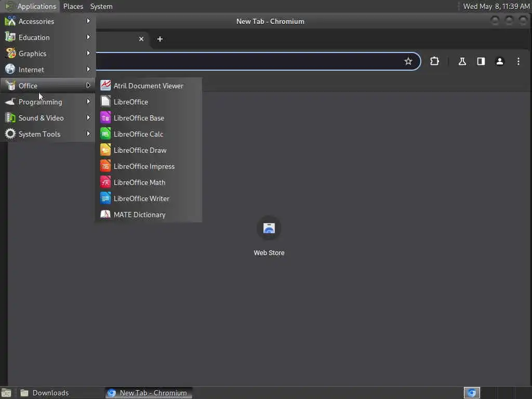The width and height of the screenshot is (532, 399).
Task: Open the Chromium profile avatar
Action: [499, 61]
